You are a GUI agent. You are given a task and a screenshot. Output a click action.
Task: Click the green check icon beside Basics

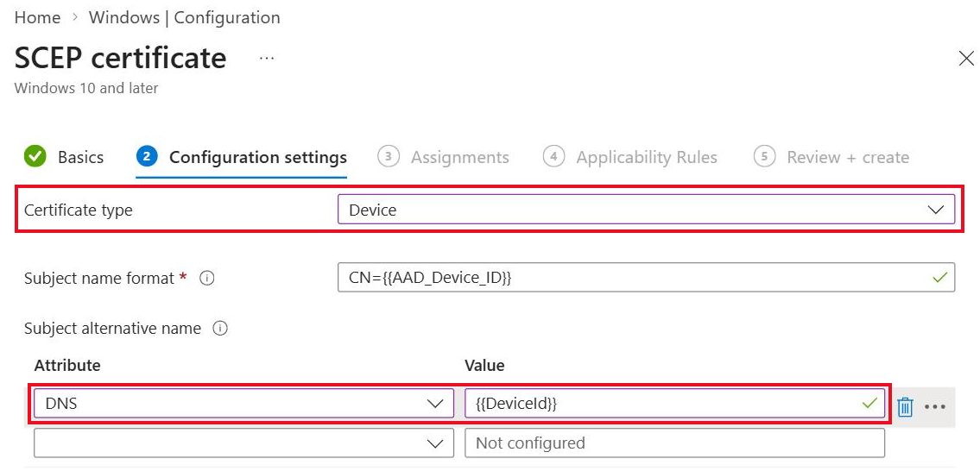tap(35, 156)
